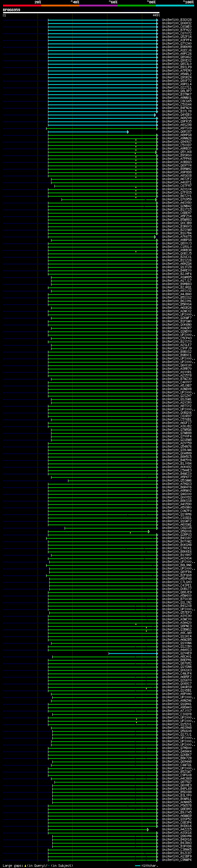
Task: Click the query end position 449
Action: [155, 15]
